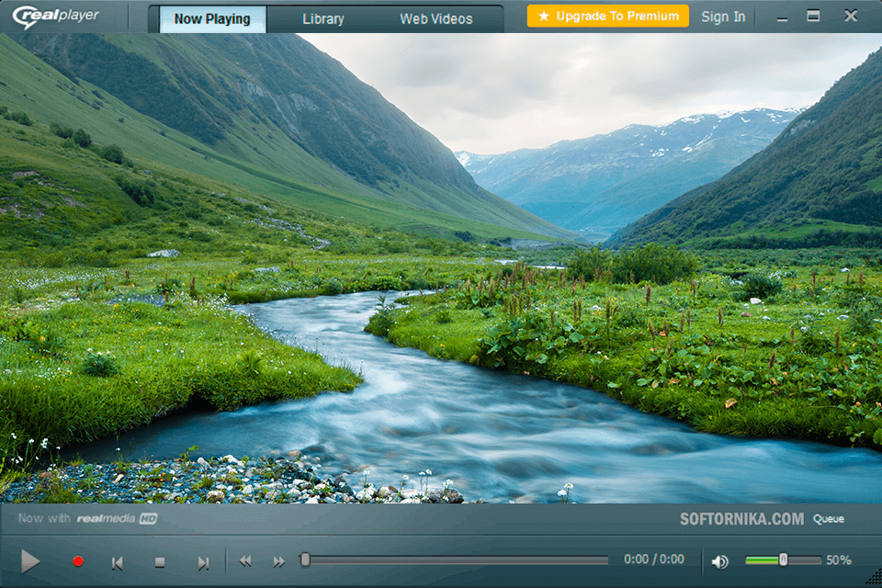Maximize the RealPlayer window
This screenshot has height=588, width=882.
coord(813,16)
